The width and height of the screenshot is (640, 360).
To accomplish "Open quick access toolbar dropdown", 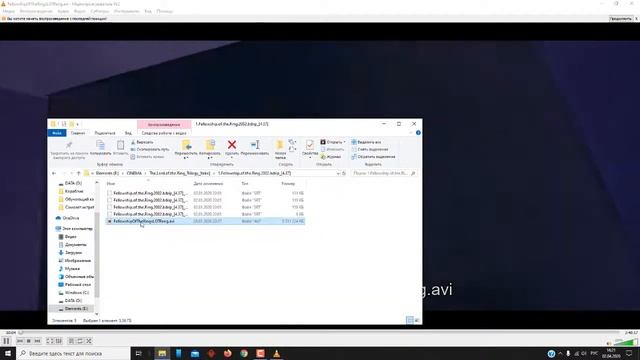I will 78,124.
